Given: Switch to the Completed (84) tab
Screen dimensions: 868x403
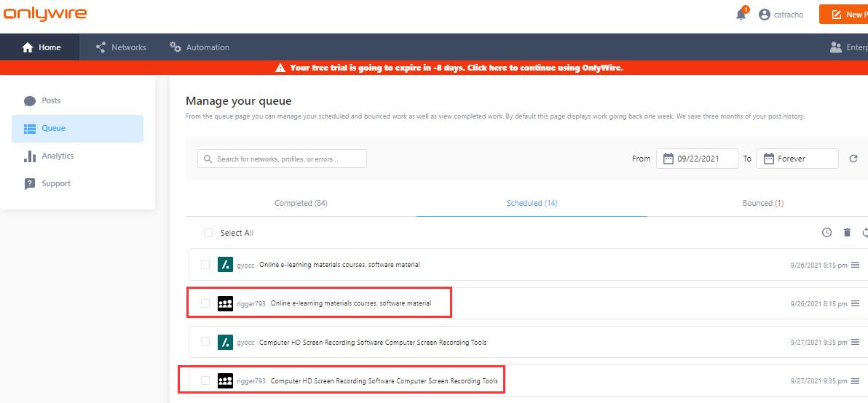Looking at the screenshot, I should click(301, 203).
